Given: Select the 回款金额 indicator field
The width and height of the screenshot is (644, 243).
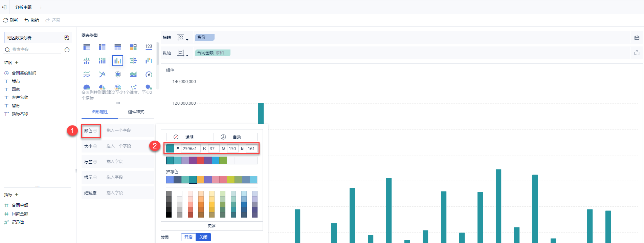Looking at the screenshot, I should 20,214.
